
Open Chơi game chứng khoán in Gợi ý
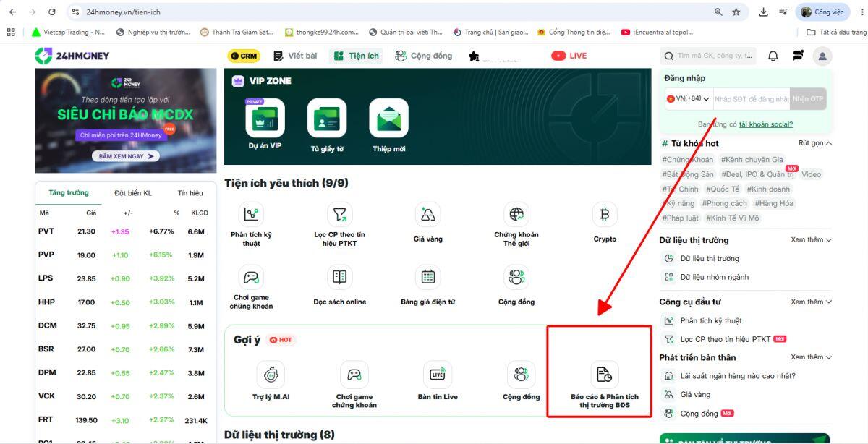click(x=354, y=375)
